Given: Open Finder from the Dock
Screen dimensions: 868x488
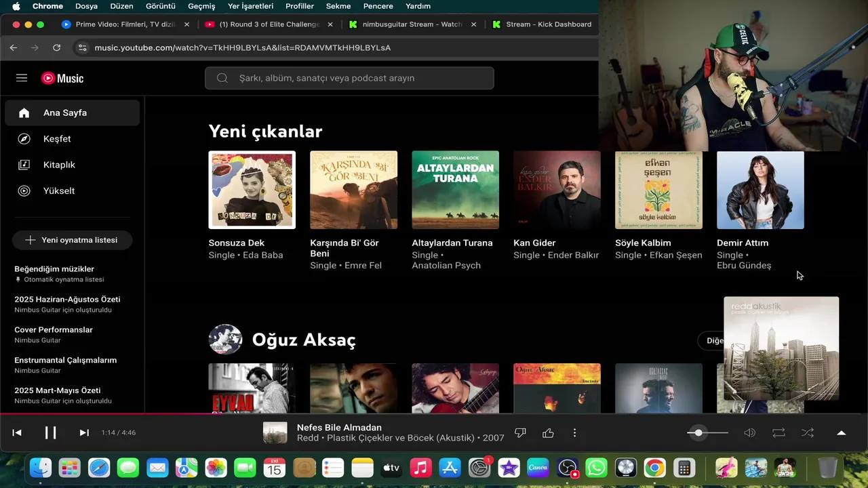Looking at the screenshot, I should point(41,468).
